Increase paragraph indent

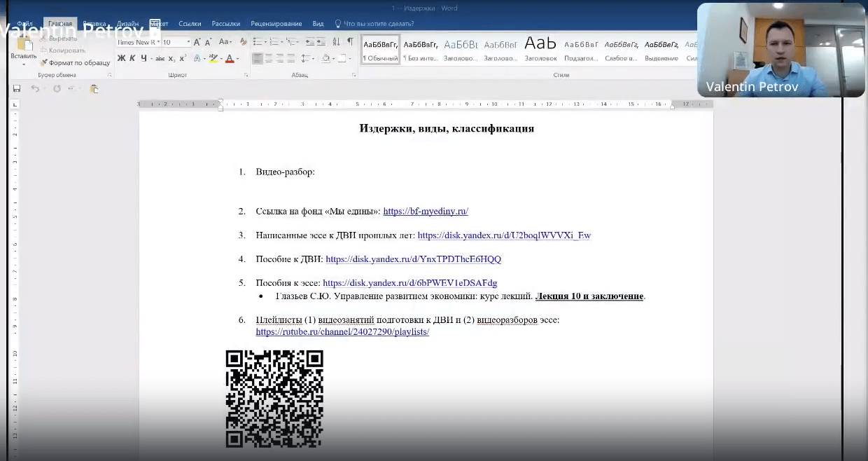[321, 42]
